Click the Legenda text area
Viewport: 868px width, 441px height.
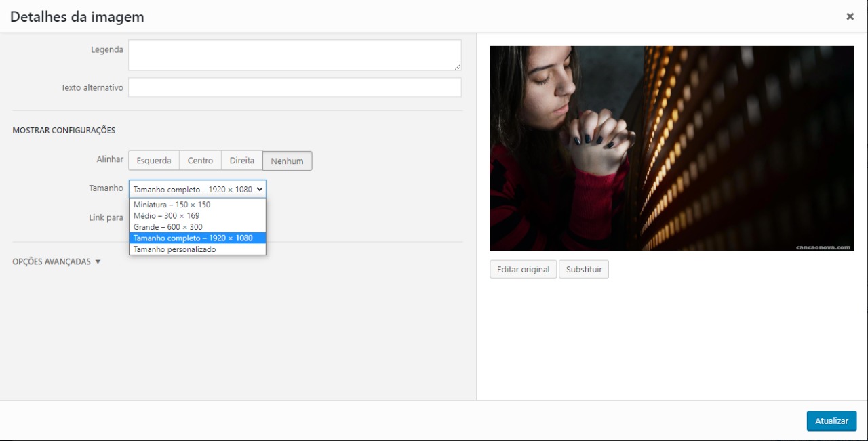[295, 55]
